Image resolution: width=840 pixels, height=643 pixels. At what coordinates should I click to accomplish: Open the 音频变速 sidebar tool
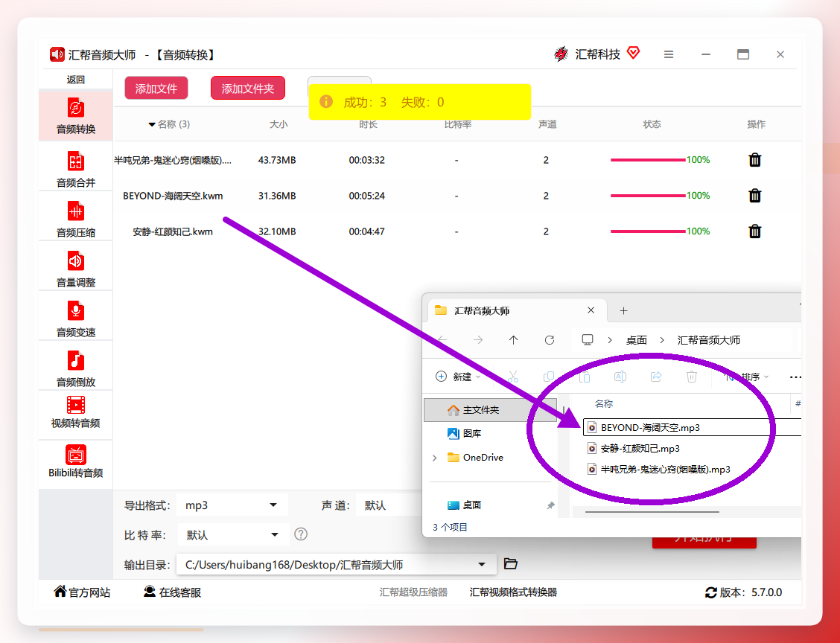[x=75, y=318]
